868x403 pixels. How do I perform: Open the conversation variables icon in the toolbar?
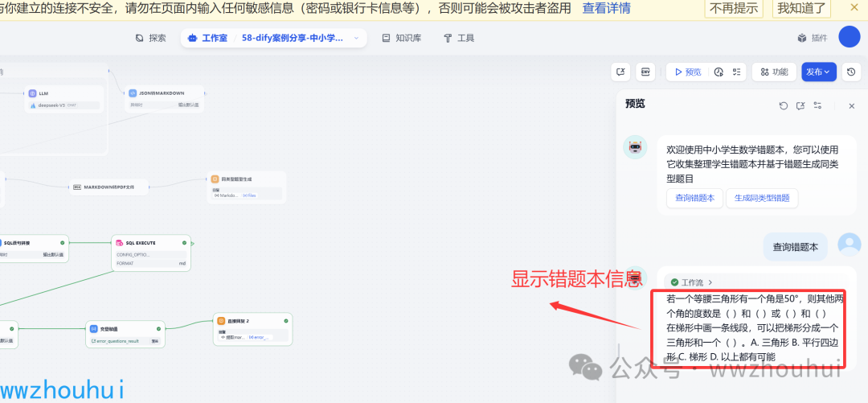(621, 72)
